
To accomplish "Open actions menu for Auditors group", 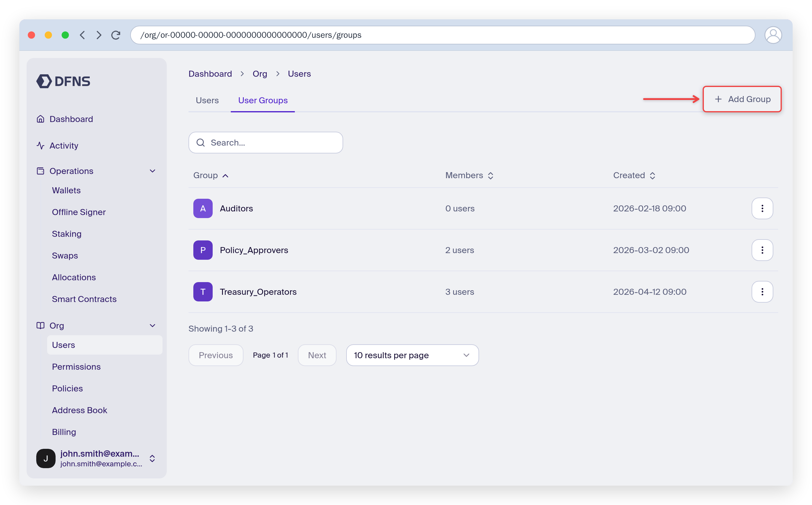I will point(762,208).
